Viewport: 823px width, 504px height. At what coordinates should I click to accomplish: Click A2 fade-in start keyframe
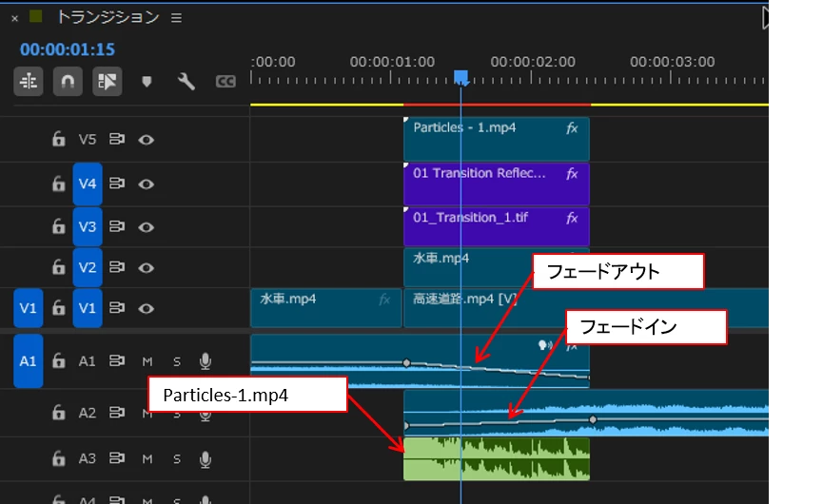coord(405,426)
